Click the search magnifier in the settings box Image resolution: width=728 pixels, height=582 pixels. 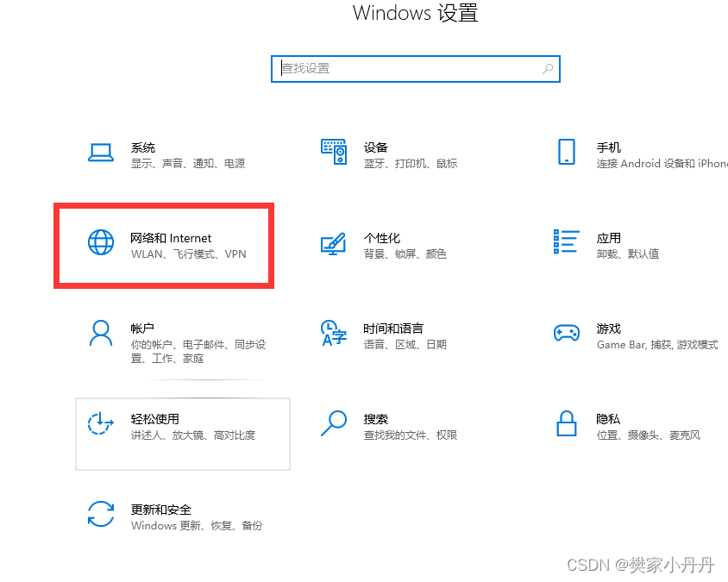tap(548, 69)
